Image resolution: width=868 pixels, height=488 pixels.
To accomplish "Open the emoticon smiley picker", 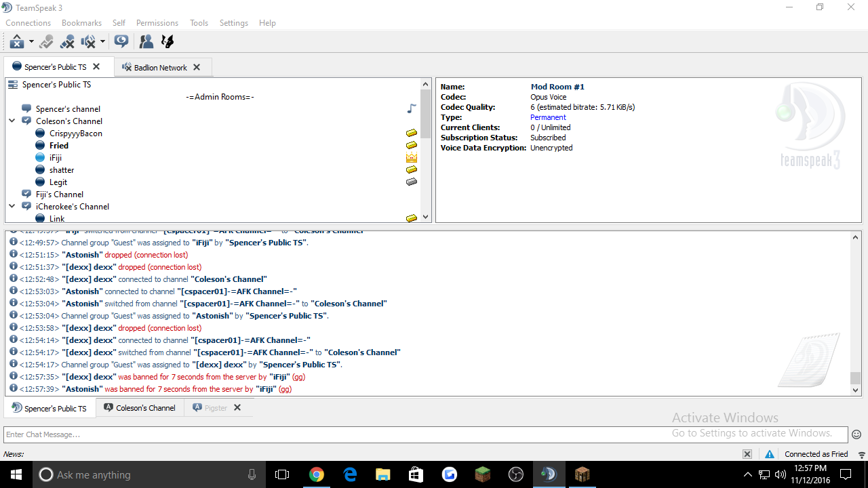I will tap(856, 434).
